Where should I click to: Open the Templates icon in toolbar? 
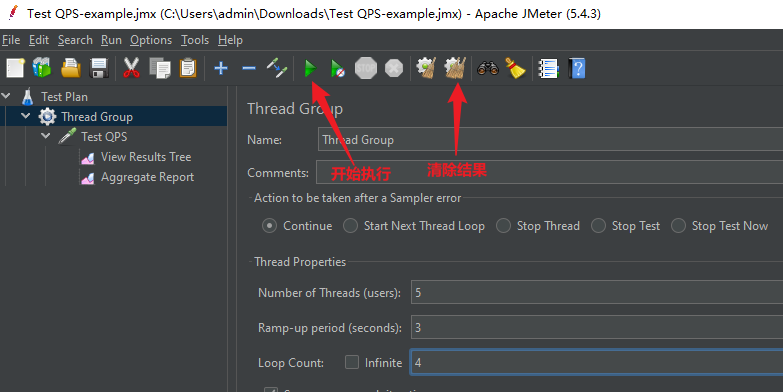(42, 68)
